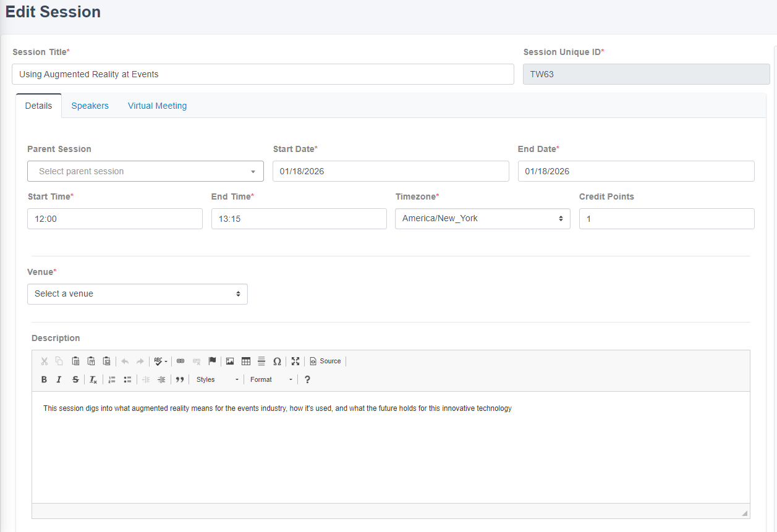777x532 pixels.
Task: Open the spell check ABC menu
Action: 161,361
